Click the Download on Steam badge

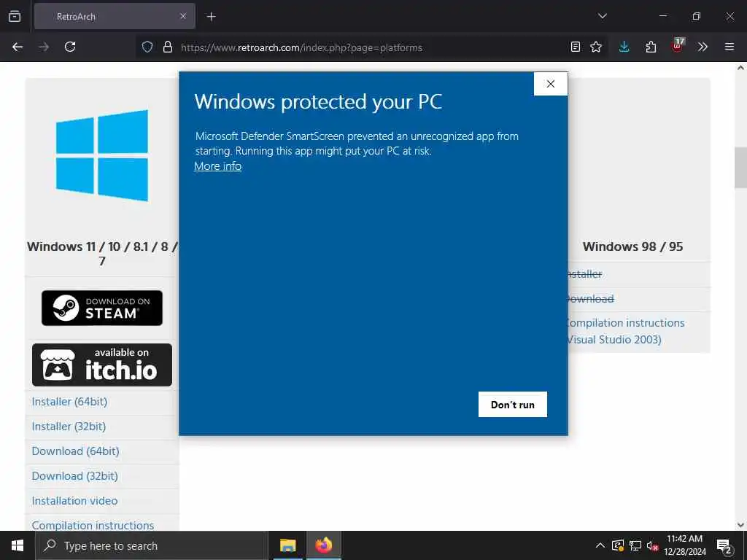[102, 308]
